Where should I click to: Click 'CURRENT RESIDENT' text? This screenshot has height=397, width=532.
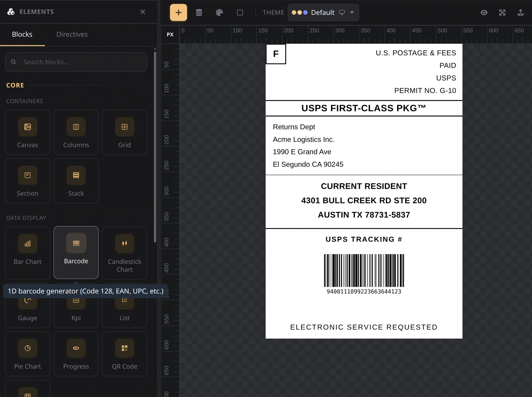(364, 186)
